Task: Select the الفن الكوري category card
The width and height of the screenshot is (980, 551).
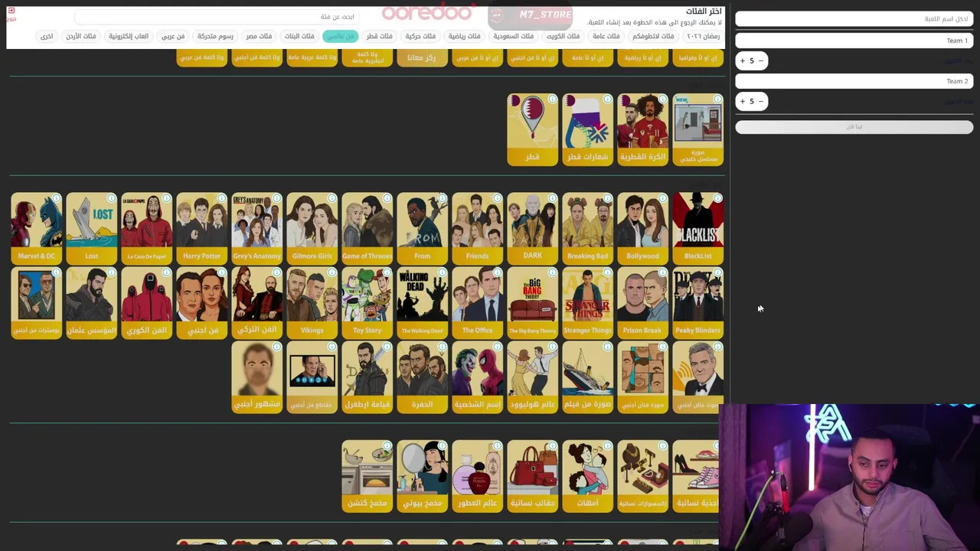Action: pos(147,302)
